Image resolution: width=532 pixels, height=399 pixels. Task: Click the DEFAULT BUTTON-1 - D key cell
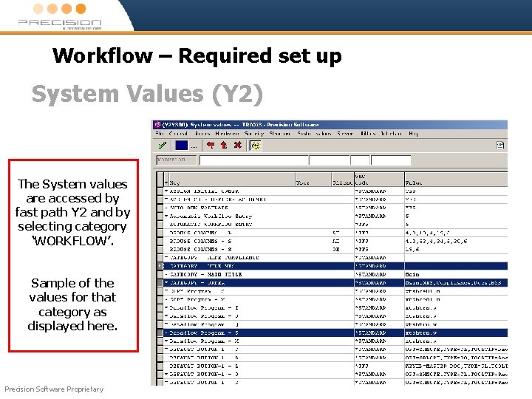click(x=204, y=374)
